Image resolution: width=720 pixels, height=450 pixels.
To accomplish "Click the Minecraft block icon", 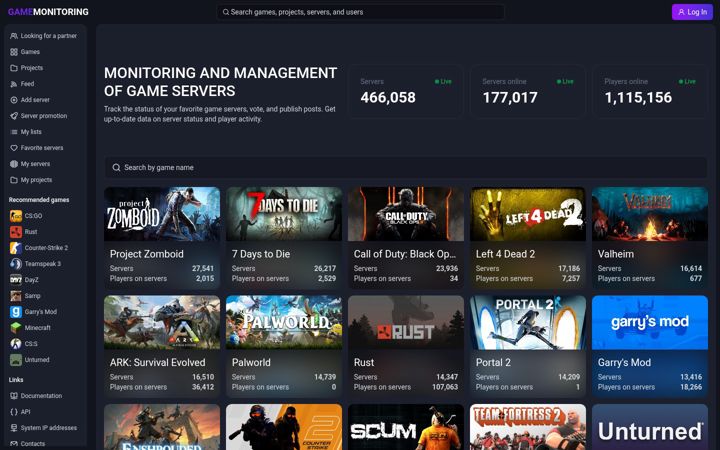I will [x=16, y=328].
